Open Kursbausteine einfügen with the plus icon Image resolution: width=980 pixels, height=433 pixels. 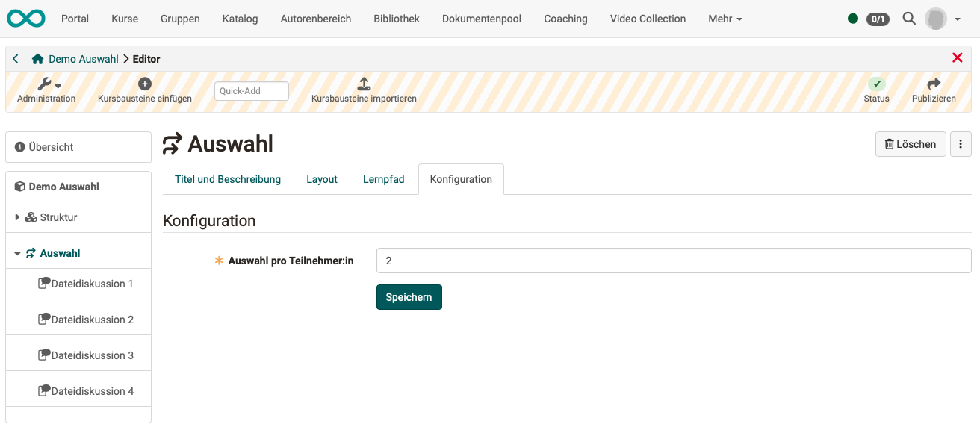click(145, 84)
